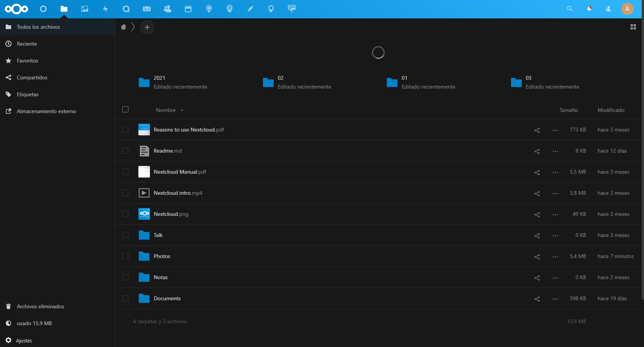The image size is (644, 347).
Task: Select the Talk folder checkbox
Action: coord(125,235)
